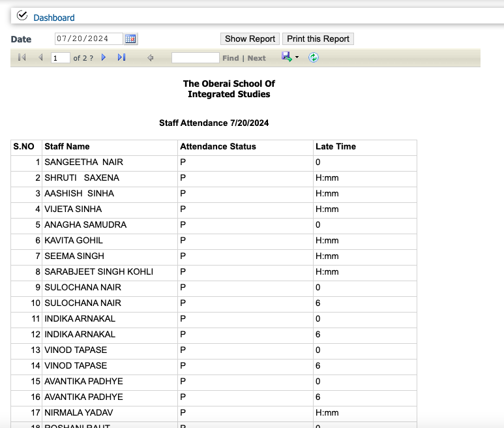The height and width of the screenshot is (428, 504).
Task: Select AVANTIKA PADHYE in row 15
Action: tap(83, 382)
